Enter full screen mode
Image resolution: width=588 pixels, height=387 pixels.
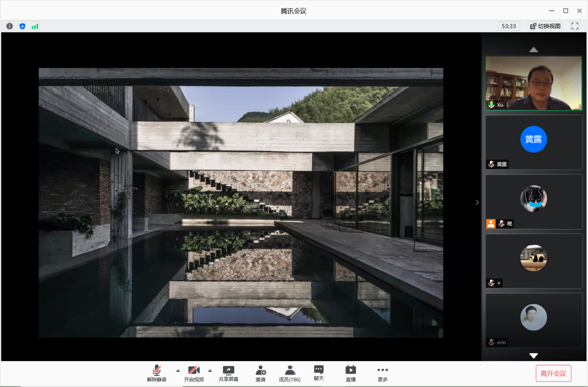[575, 26]
